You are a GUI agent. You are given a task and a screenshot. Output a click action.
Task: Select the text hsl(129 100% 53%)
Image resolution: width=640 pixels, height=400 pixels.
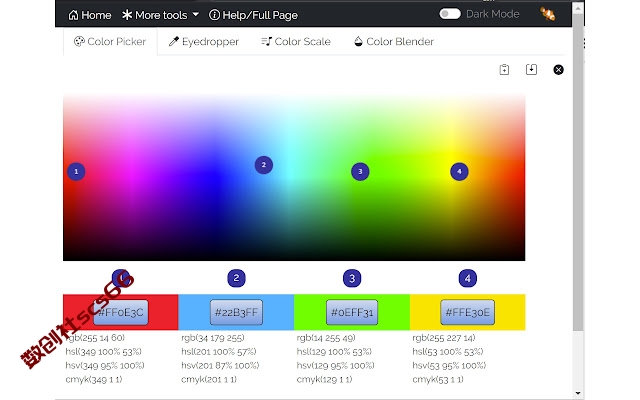click(x=334, y=351)
